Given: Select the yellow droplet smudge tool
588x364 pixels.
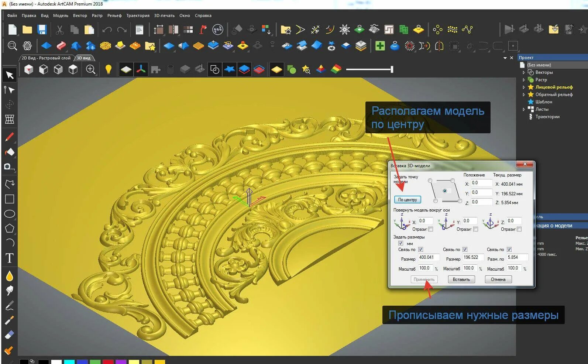Looking at the screenshot, I should [10, 276].
